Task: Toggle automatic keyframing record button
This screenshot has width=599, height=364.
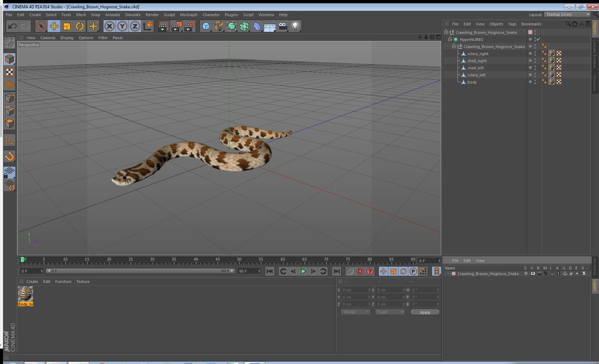Action: tap(360, 271)
